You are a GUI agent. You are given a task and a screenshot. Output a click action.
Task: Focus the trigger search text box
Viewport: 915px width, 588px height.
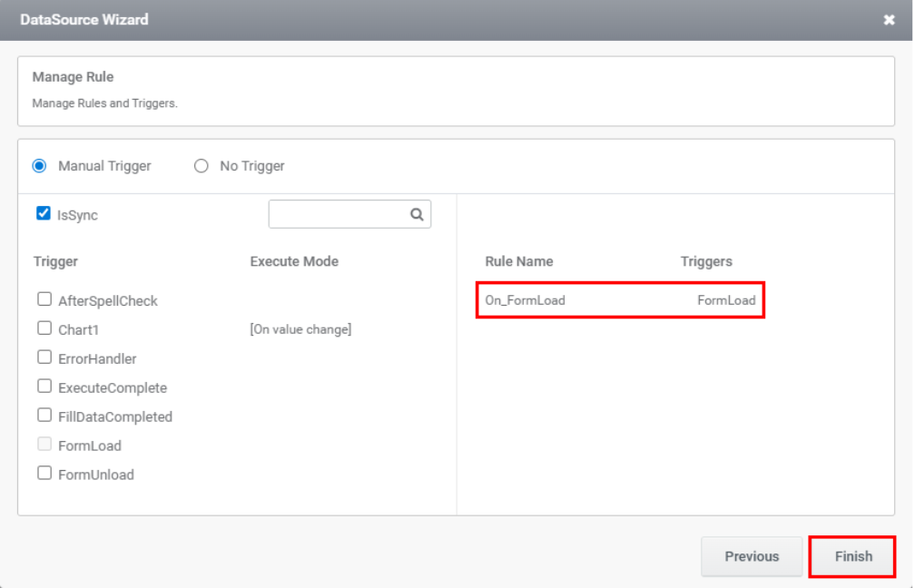[338, 215]
